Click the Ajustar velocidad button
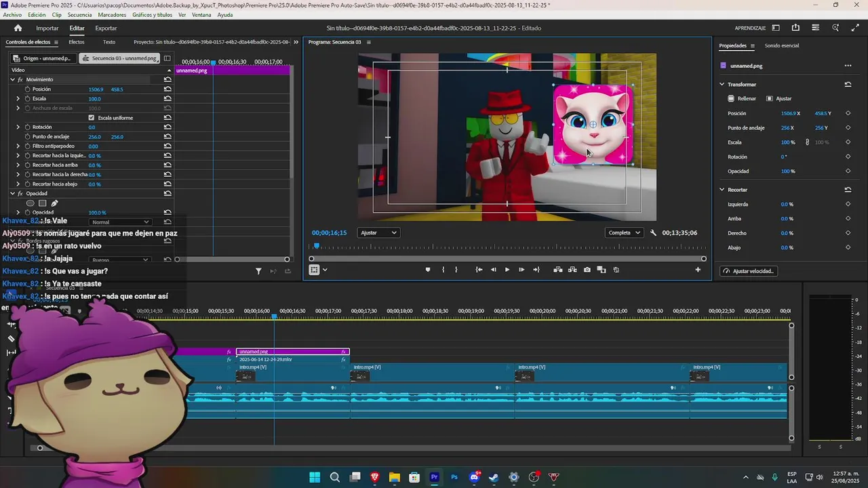Screen dimensions: 868x488 (749, 271)
